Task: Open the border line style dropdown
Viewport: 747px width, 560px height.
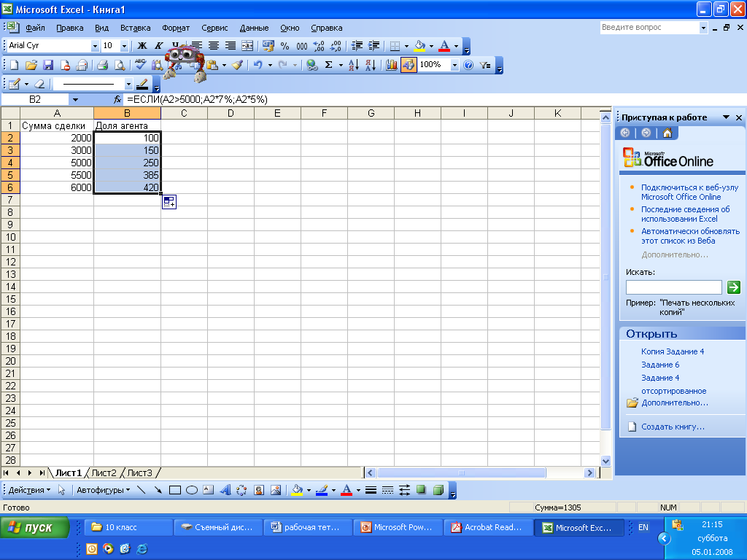Action: (128, 85)
